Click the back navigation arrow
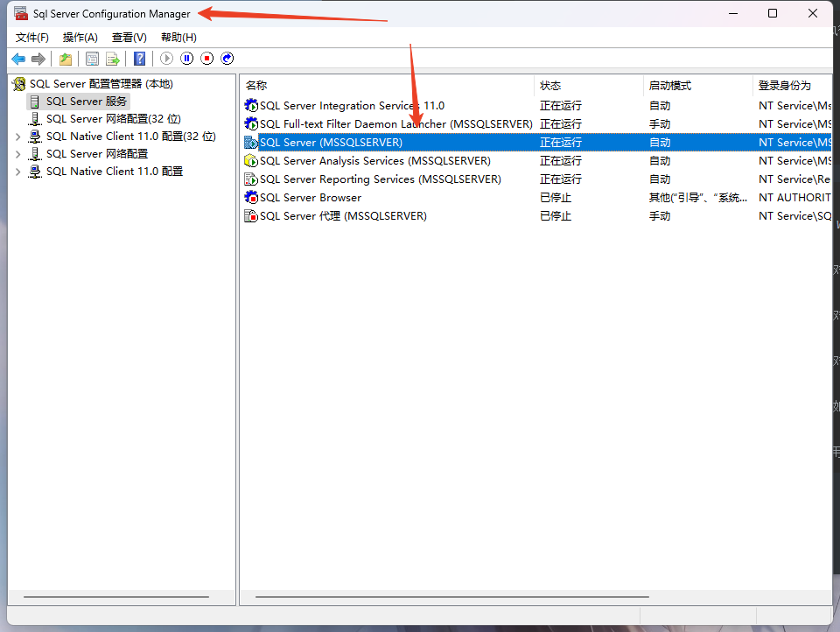 [x=17, y=58]
